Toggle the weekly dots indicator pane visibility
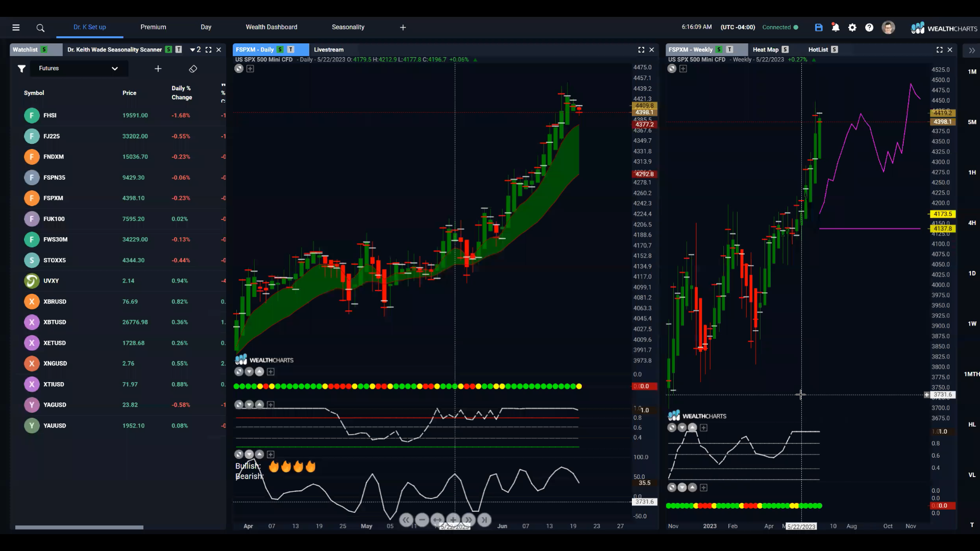The width and height of the screenshot is (980, 551). tap(672, 488)
